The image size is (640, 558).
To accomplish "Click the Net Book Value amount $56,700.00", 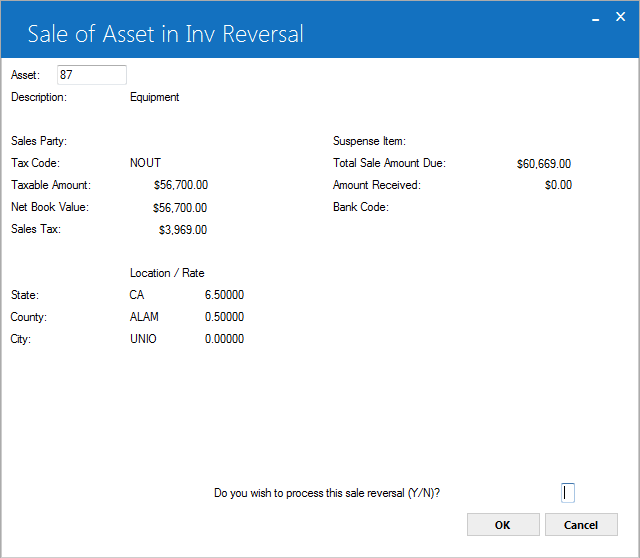I will (x=180, y=208).
